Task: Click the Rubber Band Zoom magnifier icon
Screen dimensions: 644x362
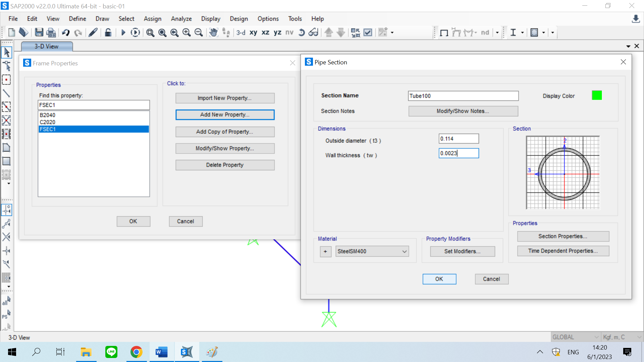Action: pyautogui.click(x=150, y=33)
